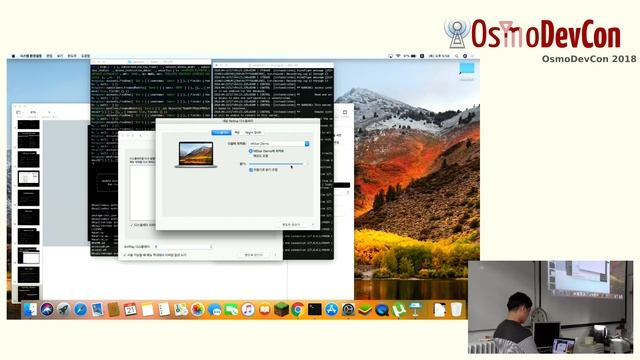The height and width of the screenshot is (360, 640).
Task: Open QuickTime Player icon in dock
Action: (x=382, y=310)
